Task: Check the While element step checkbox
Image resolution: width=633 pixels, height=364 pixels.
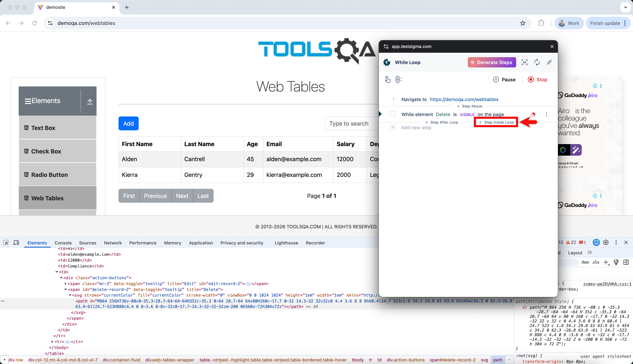Action: coord(393,114)
